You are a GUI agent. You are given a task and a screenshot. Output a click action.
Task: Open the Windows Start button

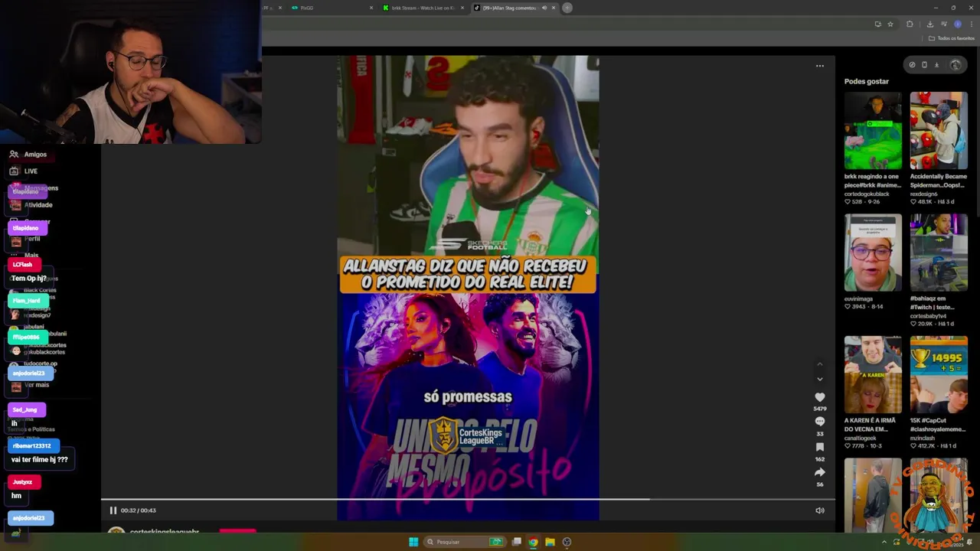coord(413,542)
